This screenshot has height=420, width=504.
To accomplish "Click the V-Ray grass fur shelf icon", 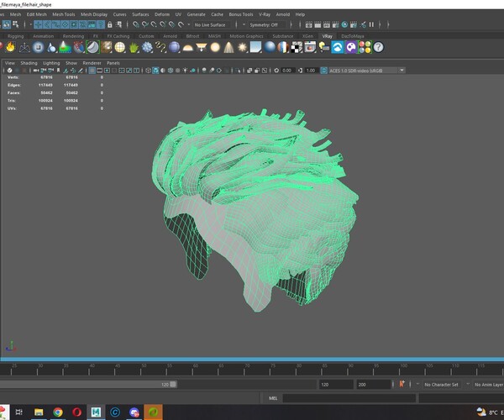I will click(x=134, y=47).
